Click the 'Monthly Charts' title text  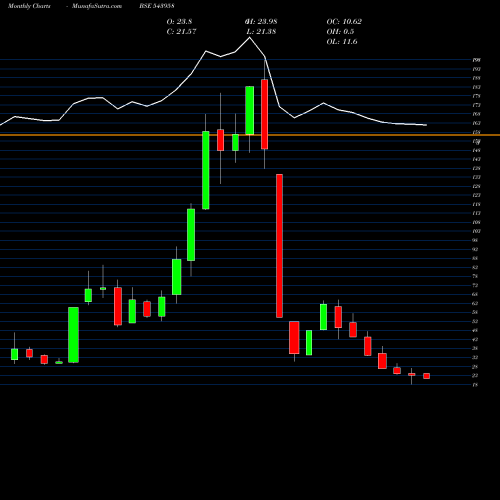(x=29, y=6)
